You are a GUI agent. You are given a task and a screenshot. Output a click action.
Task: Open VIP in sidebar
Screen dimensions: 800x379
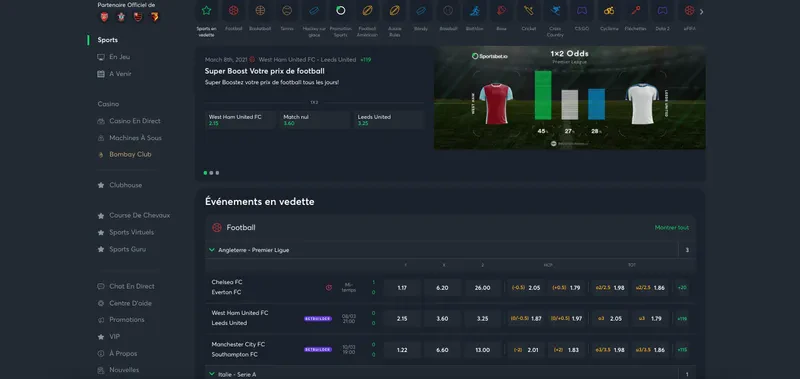pos(114,337)
